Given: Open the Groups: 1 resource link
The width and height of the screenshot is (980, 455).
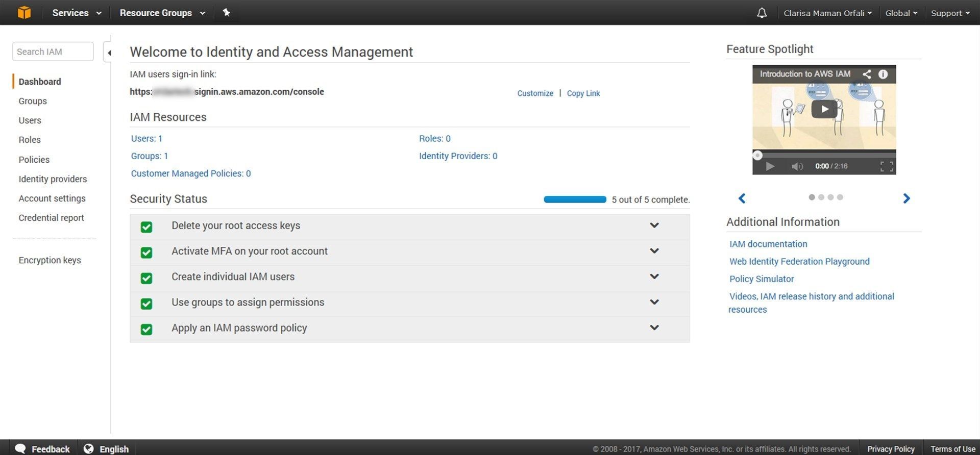Looking at the screenshot, I should [x=150, y=156].
